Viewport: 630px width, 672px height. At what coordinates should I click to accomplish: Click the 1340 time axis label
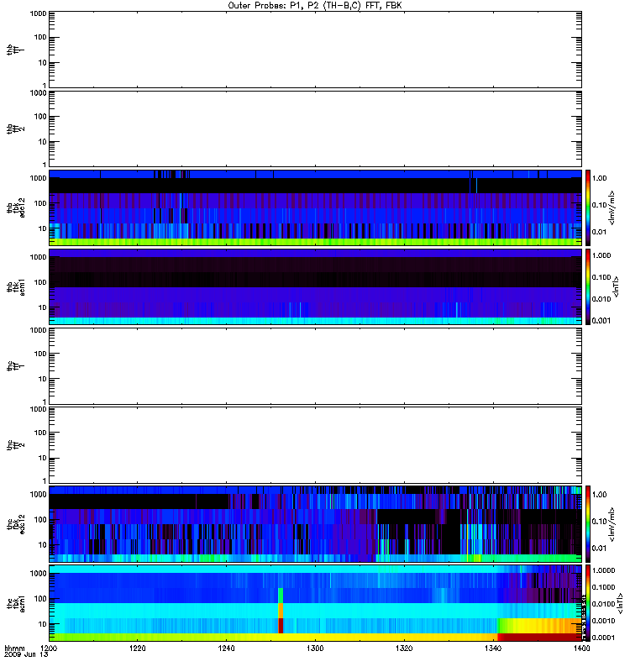pos(493,648)
